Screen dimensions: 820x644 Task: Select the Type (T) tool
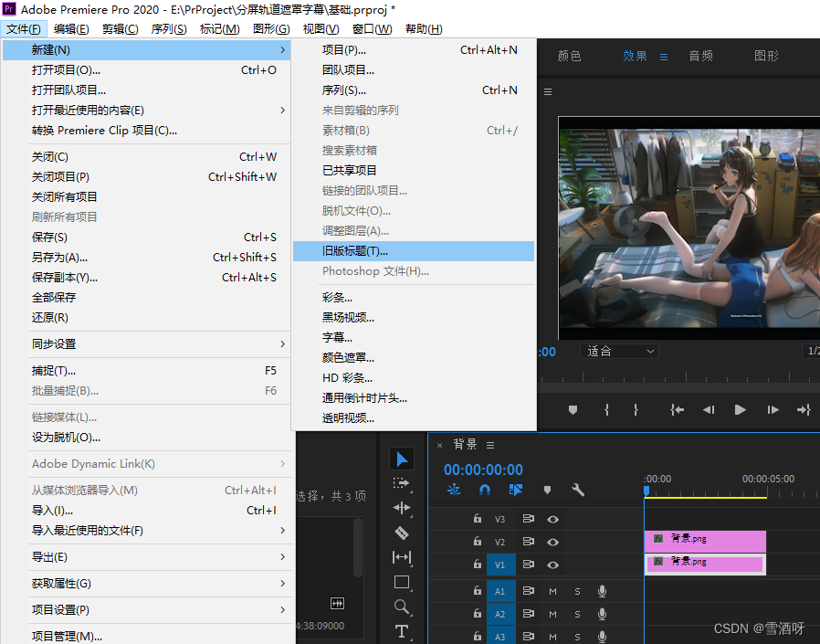point(402,631)
